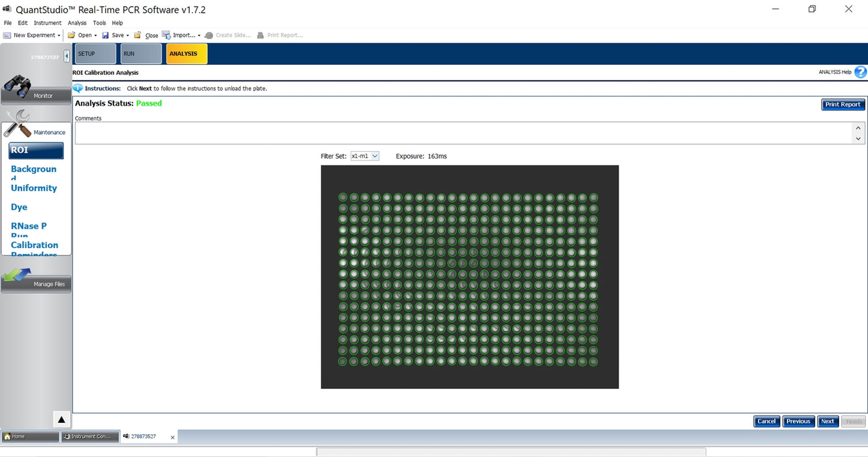
Task: Select Uniformity calibration link
Action: click(34, 188)
